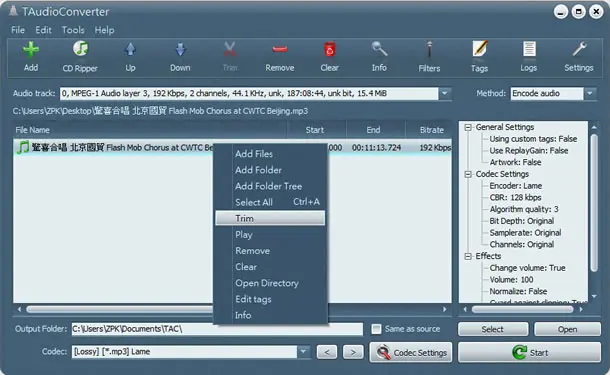Maximize the TAudioConverter window
The width and height of the screenshot is (610, 375).
pos(578,12)
